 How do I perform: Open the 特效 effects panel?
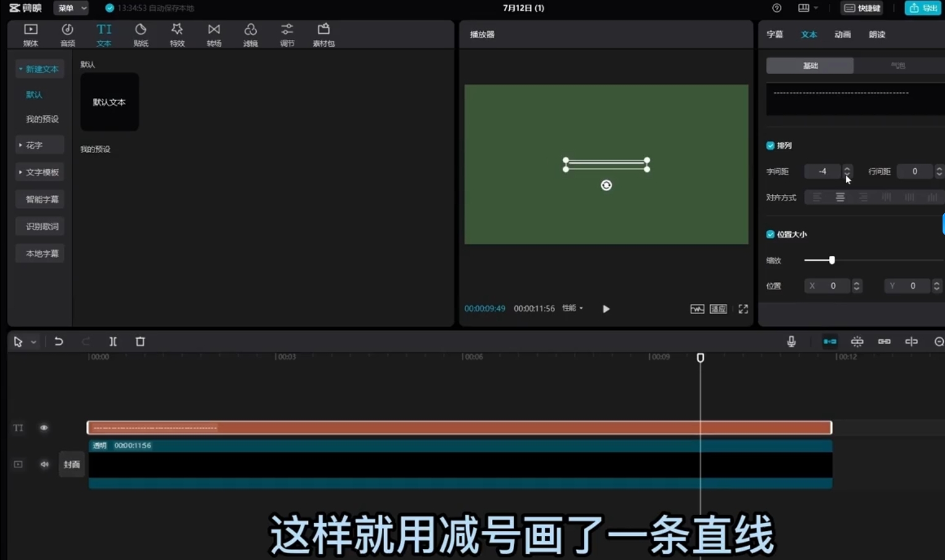coord(177,35)
